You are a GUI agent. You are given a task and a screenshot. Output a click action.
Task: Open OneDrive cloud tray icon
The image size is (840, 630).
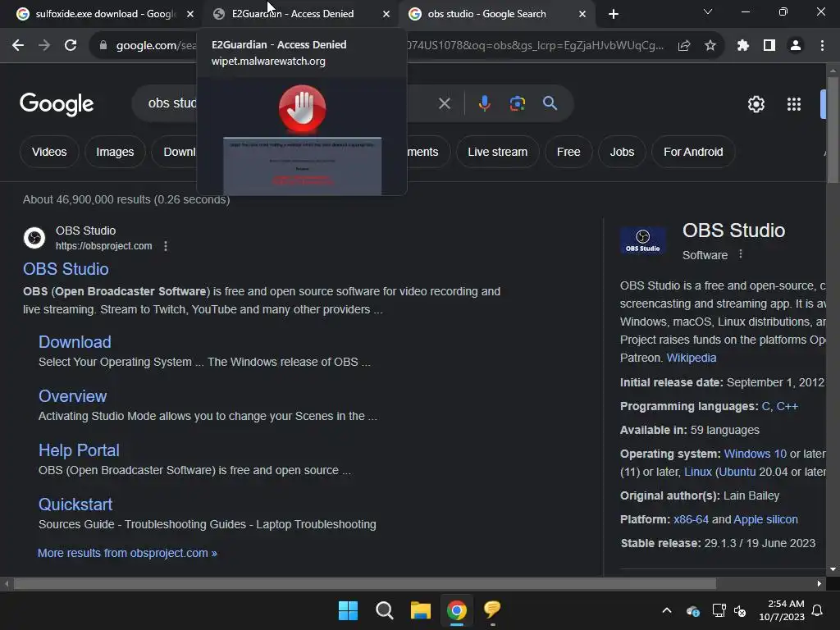click(x=692, y=610)
